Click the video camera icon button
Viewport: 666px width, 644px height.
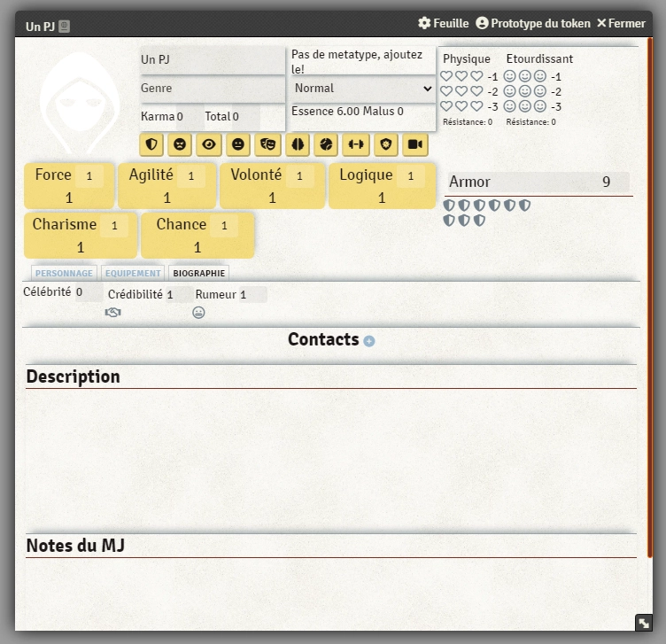[414, 144]
